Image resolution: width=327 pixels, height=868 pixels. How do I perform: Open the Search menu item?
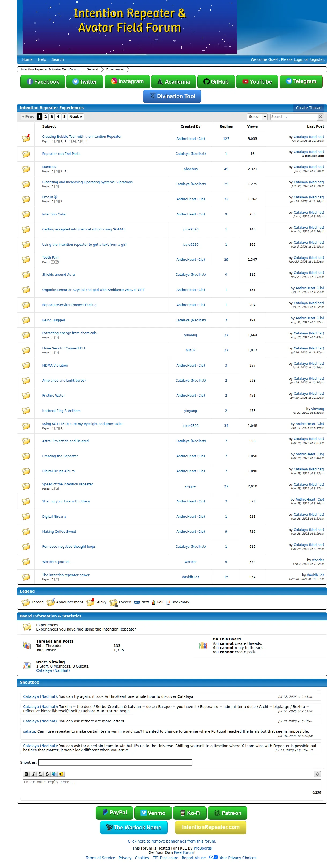(57, 60)
